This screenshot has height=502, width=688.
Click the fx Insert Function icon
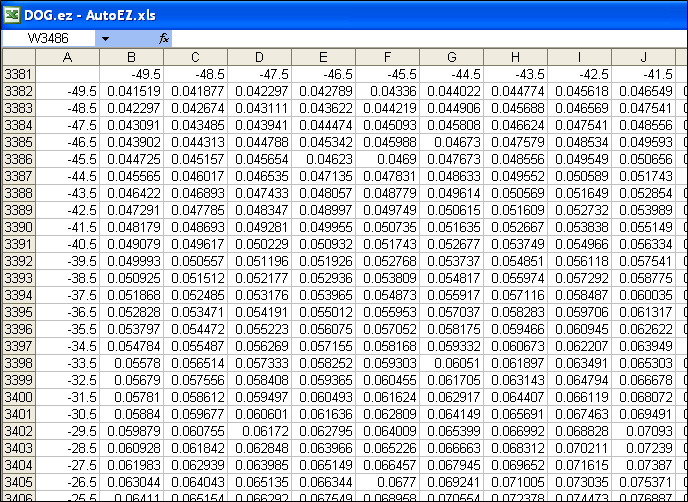pos(164,37)
